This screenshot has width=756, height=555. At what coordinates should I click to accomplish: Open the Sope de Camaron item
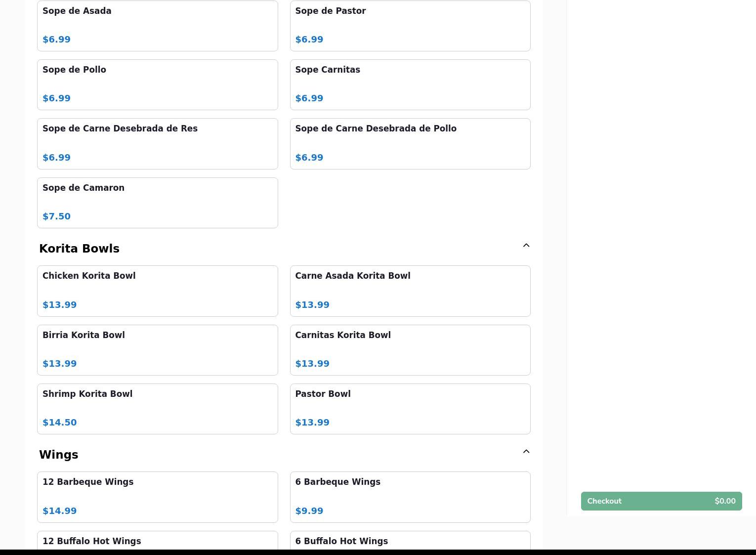click(158, 203)
